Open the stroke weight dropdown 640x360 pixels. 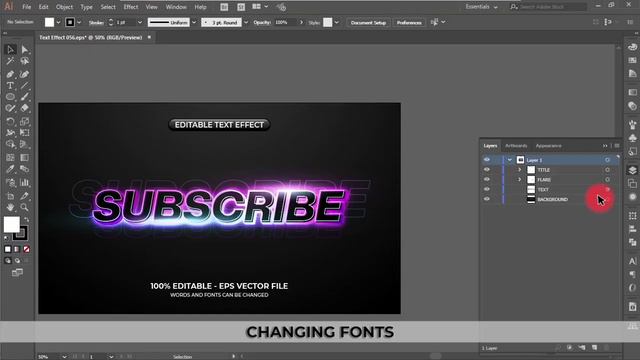coord(140,22)
